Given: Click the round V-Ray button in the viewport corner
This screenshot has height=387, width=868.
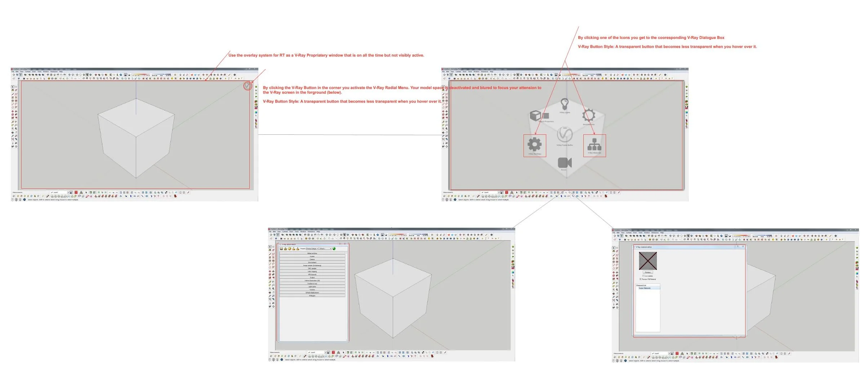Looking at the screenshot, I should (x=247, y=86).
